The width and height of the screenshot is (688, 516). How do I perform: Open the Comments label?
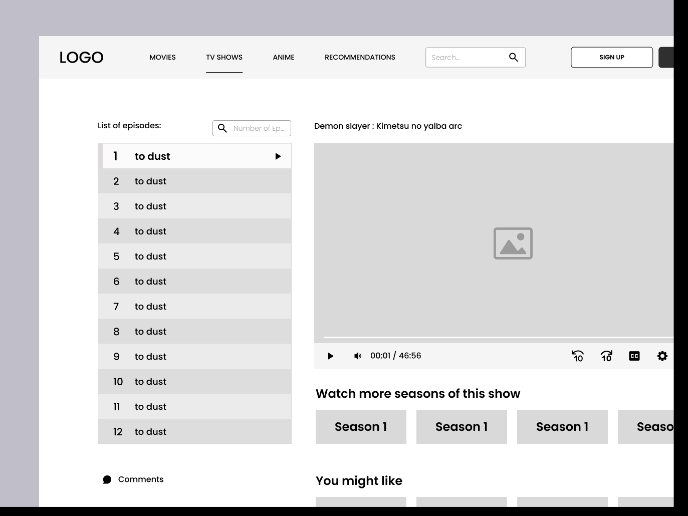point(141,479)
